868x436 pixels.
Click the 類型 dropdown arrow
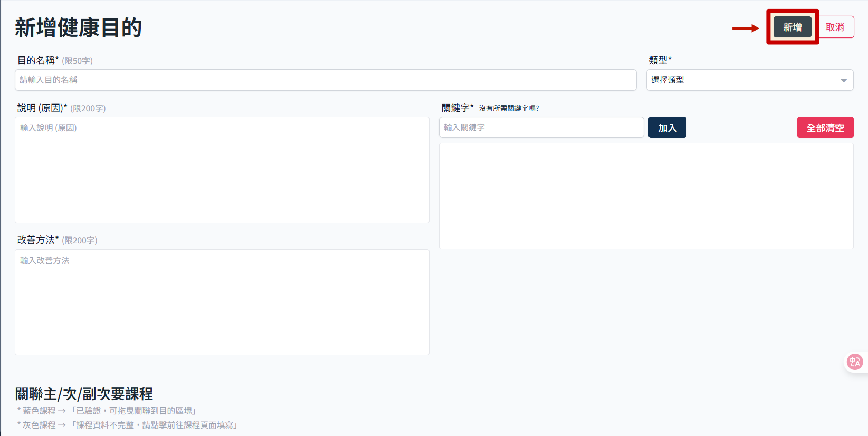click(x=843, y=80)
